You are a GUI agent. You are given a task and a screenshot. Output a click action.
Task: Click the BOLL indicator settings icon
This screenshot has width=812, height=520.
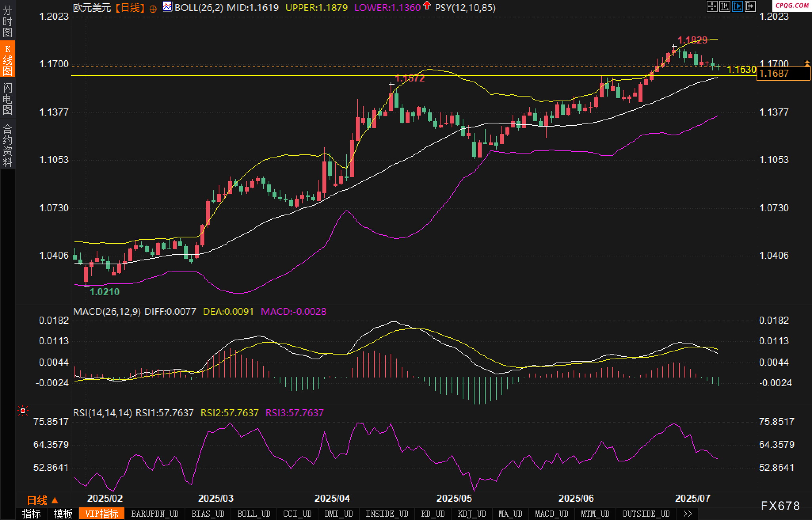168,7
